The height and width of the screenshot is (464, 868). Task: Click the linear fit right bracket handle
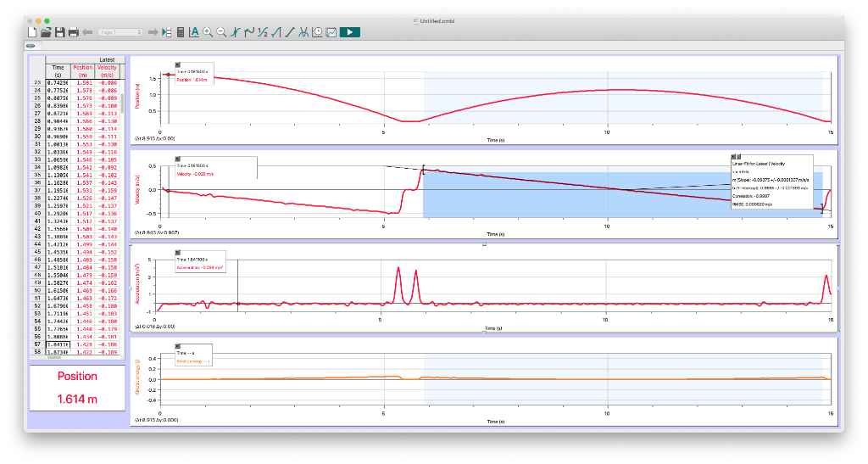coord(822,209)
